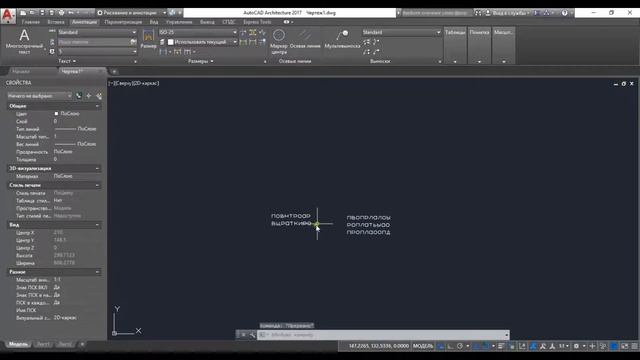Click the UCS icon in drawing corner
Viewport: 640px width, 360px height.
point(127,321)
